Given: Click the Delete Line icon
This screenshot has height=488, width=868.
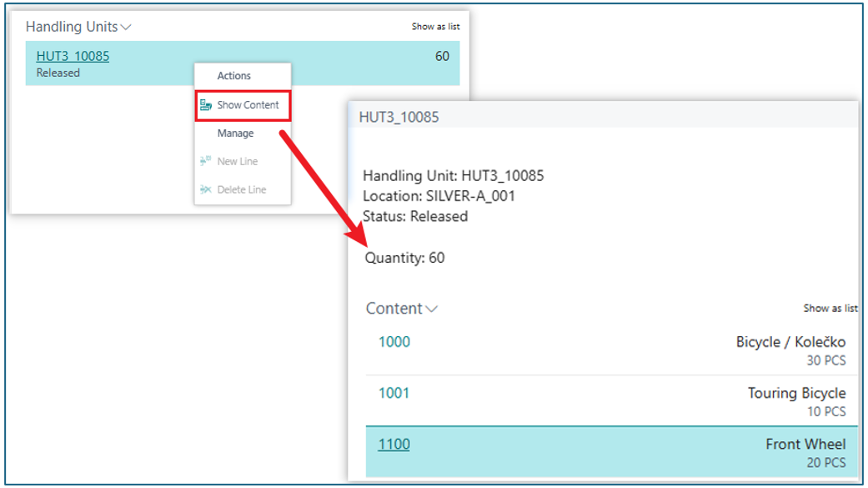Looking at the screenshot, I should click(205, 189).
